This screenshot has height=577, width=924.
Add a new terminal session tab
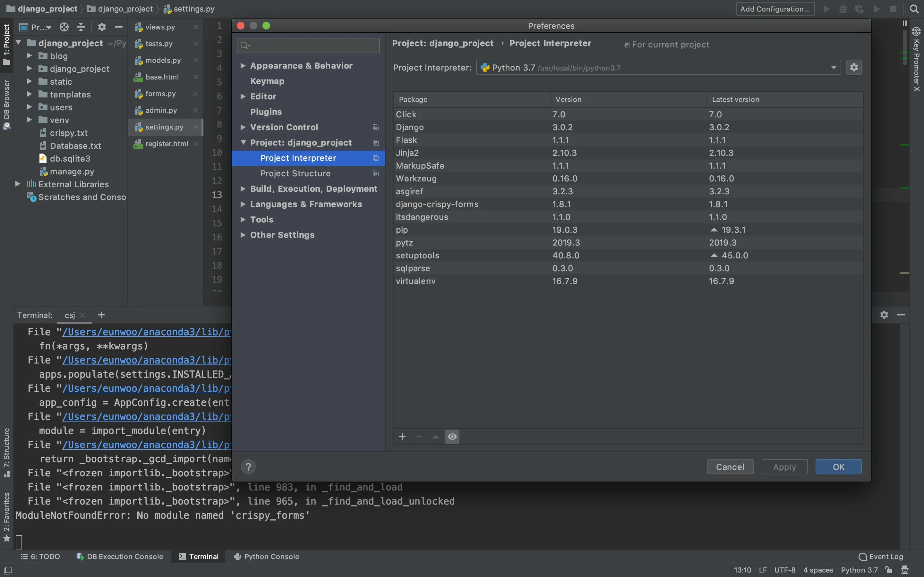click(101, 315)
